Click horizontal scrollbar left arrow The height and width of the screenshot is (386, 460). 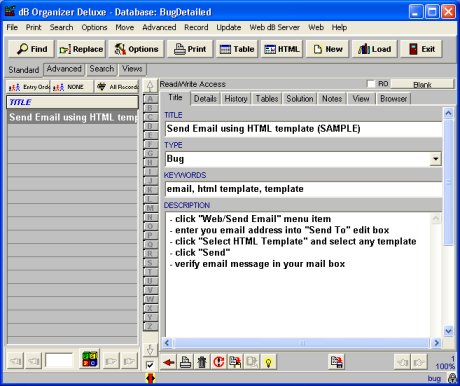(167, 343)
